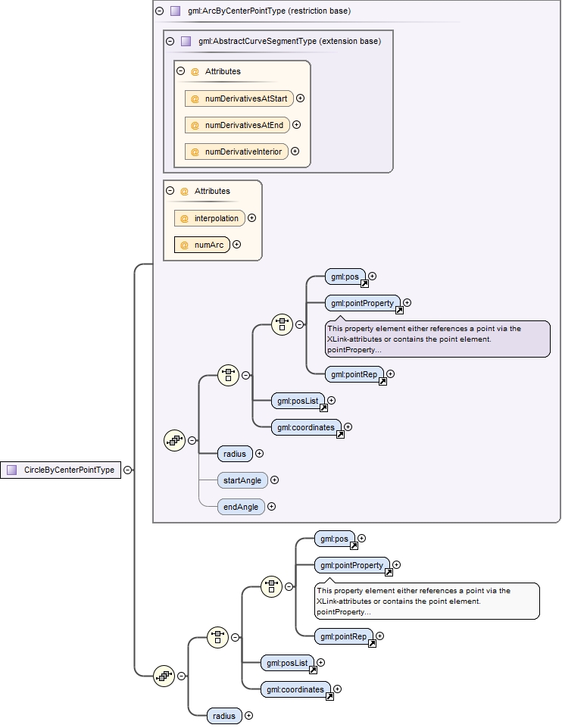Click the reference arrow on gml:posList inside ArcByCenterPointType
This screenshot has width=562, height=728.
[324, 408]
